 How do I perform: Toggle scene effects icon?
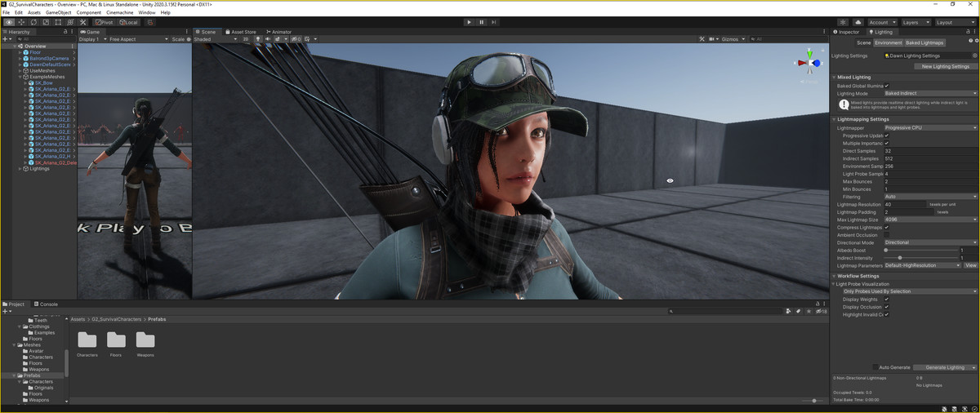pyautogui.click(x=277, y=39)
